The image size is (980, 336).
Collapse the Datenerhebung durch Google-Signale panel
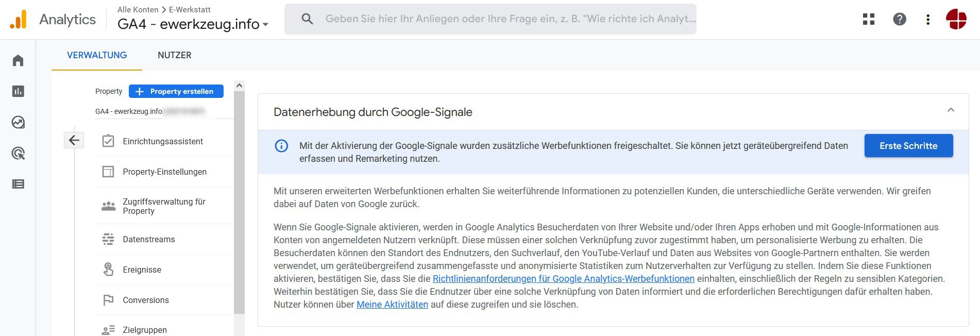tap(951, 110)
